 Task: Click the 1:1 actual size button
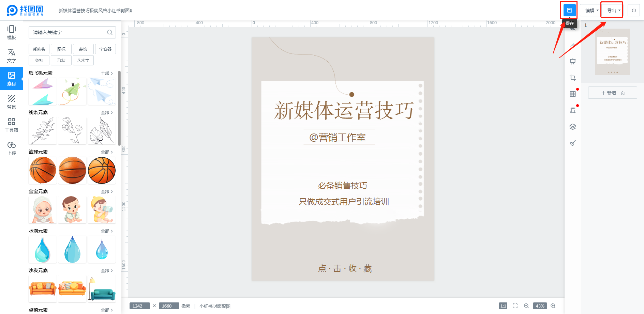[x=503, y=306]
